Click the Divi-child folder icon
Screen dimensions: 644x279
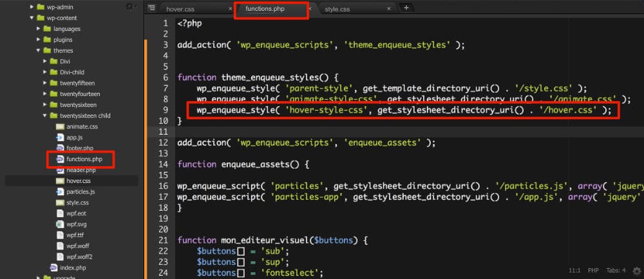coord(53,72)
